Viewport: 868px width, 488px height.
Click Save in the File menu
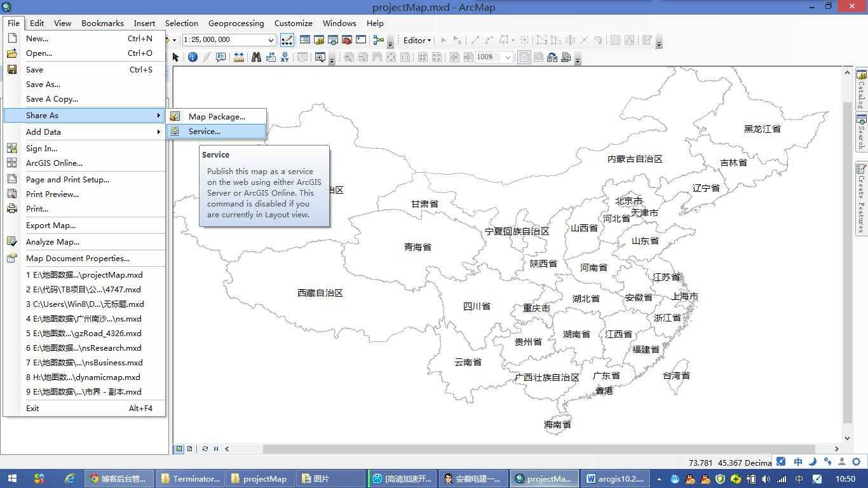[x=85, y=69]
